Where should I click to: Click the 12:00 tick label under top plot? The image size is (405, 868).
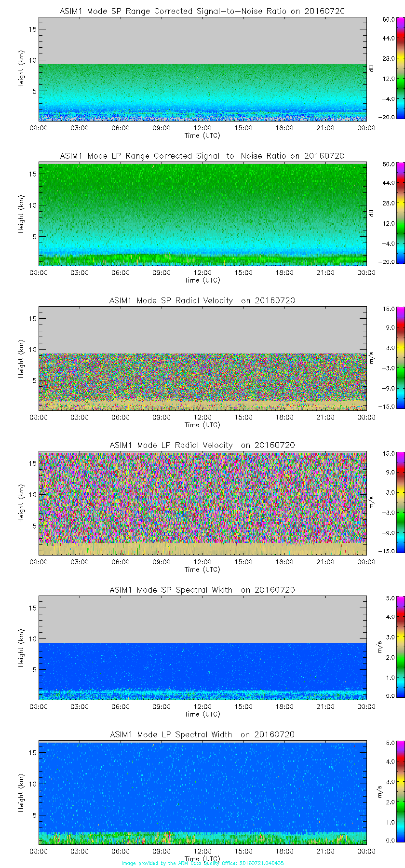202,128
